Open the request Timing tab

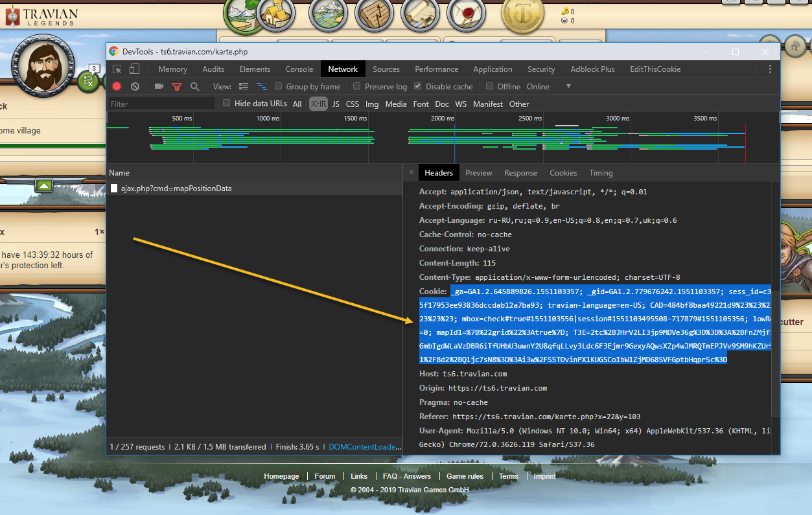coord(601,173)
